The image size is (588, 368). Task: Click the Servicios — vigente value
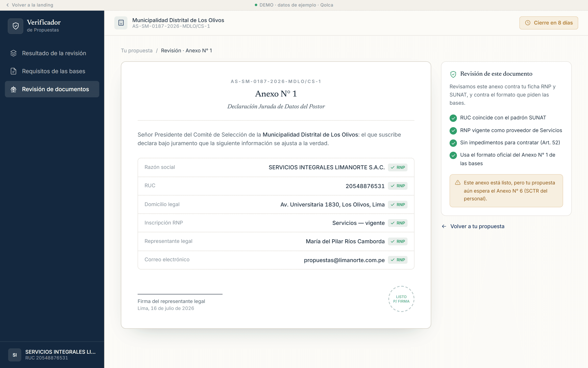(x=358, y=223)
